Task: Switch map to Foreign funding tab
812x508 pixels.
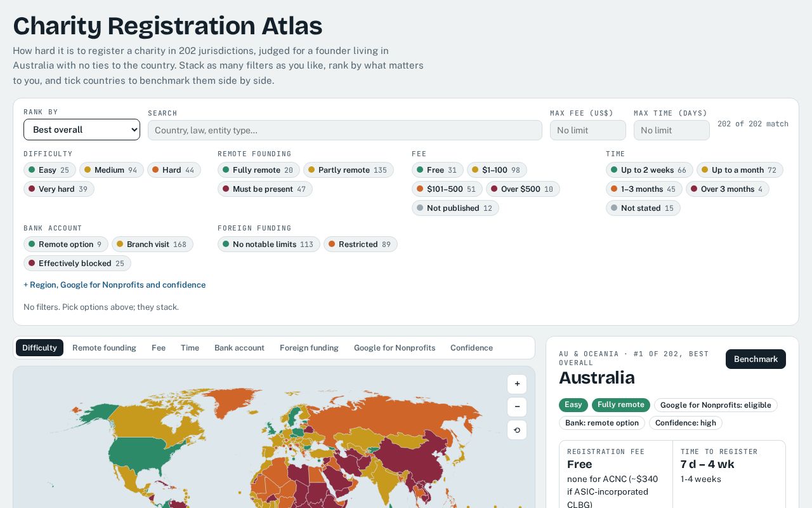Action: pos(309,348)
